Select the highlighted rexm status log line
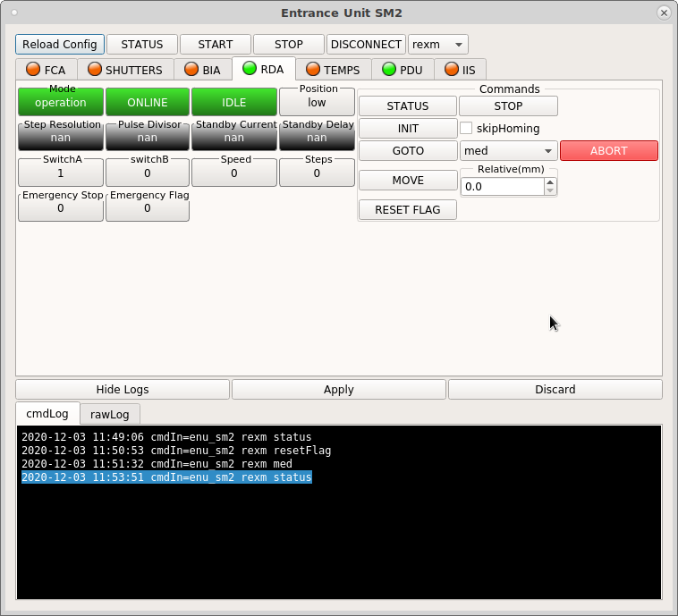The width and height of the screenshot is (678, 616). tap(166, 477)
